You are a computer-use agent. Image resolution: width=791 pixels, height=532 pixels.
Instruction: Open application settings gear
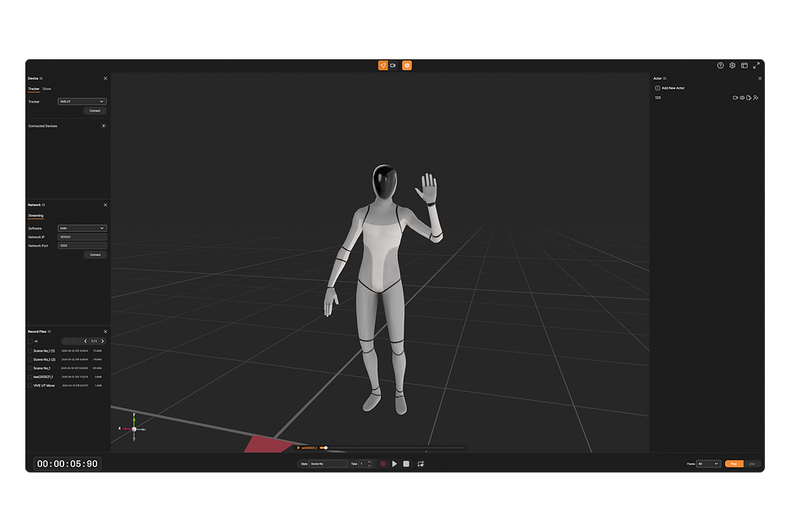point(732,65)
